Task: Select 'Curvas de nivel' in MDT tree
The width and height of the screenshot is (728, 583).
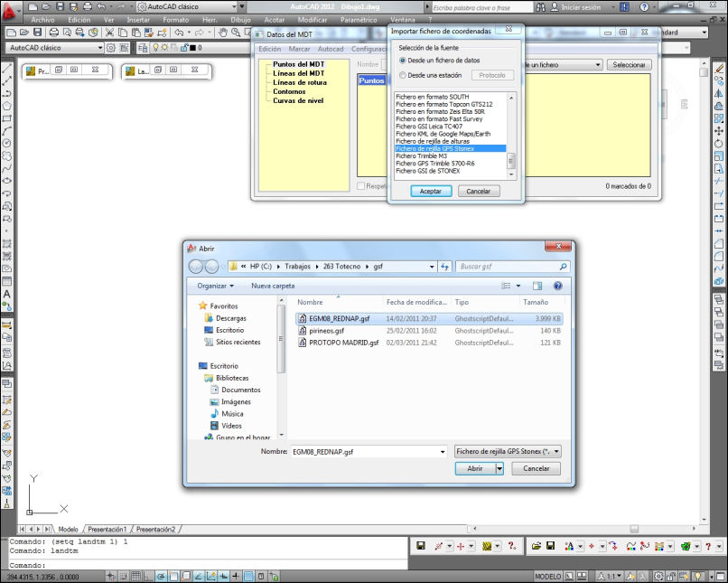Action: tap(298, 101)
